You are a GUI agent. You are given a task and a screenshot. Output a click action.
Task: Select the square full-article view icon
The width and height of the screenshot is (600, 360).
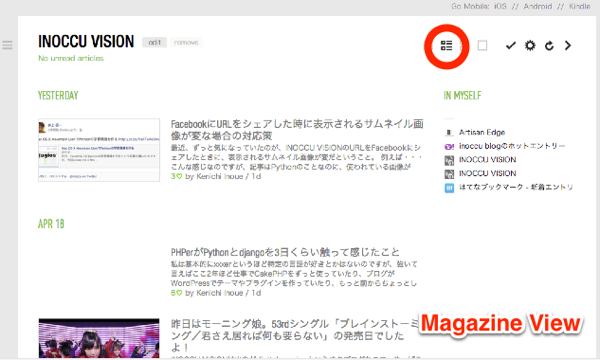coord(483,46)
